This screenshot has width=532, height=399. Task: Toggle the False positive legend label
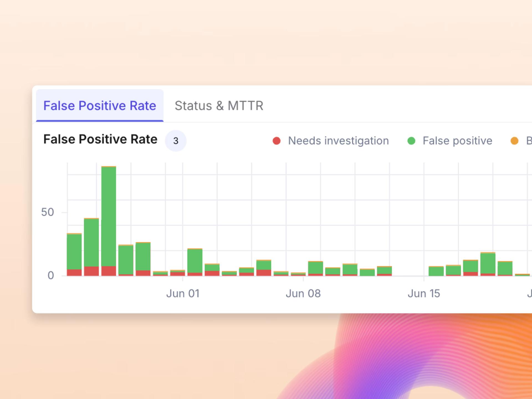coord(457,141)
